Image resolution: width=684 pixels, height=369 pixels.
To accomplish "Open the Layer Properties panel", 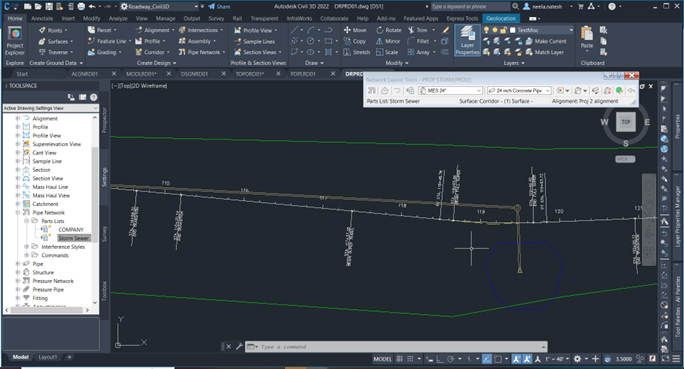I will [x=467, y=40].
